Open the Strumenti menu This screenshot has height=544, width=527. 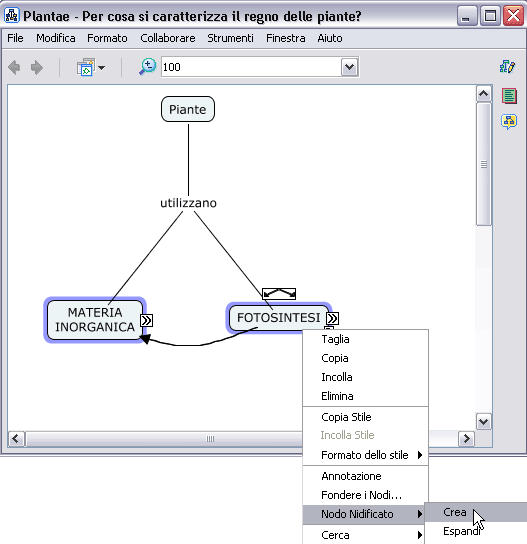[x=230, y=38]
